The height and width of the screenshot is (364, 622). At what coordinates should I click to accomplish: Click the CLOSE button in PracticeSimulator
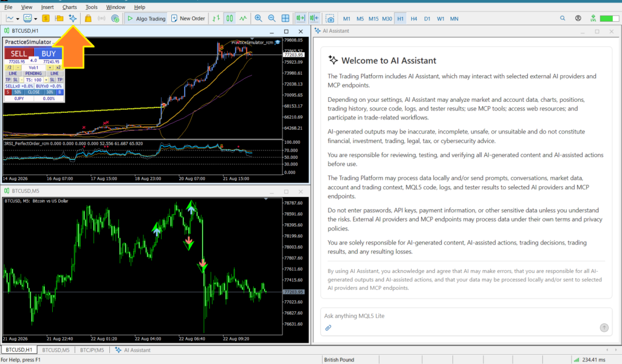33,92
